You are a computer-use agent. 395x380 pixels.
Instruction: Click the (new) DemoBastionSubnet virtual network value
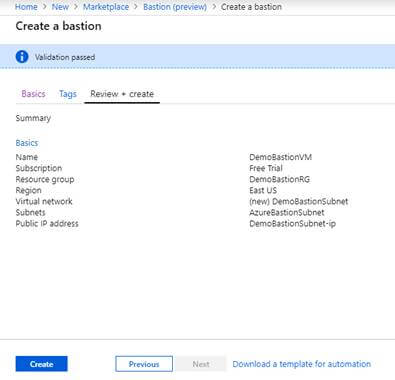(x=299, y=201)
